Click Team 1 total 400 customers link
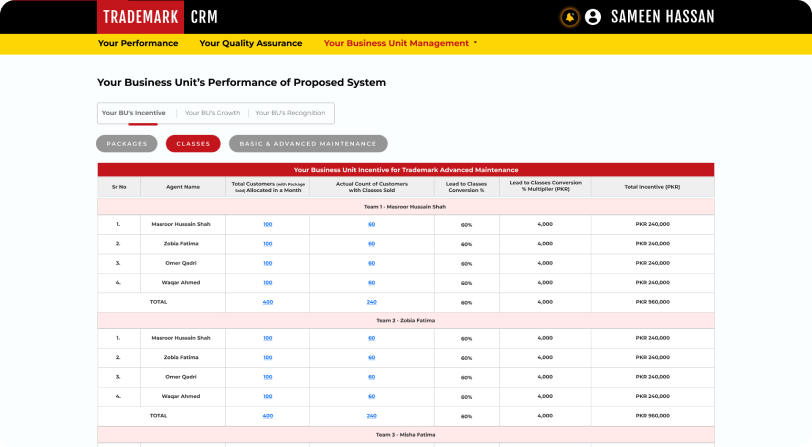Viewport: 812px width, 447px height. tap(267, 302)
